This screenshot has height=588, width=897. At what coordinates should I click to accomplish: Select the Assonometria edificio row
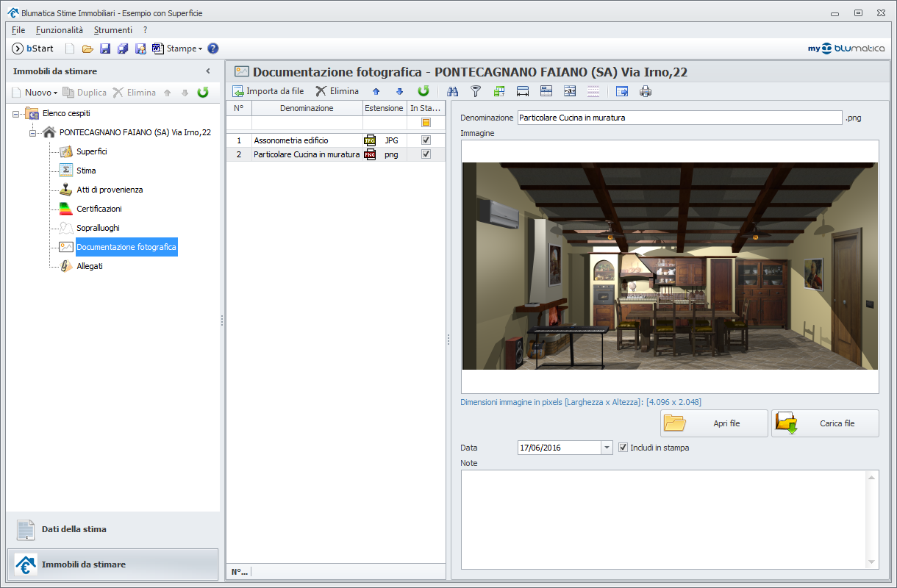click(335, 140)
